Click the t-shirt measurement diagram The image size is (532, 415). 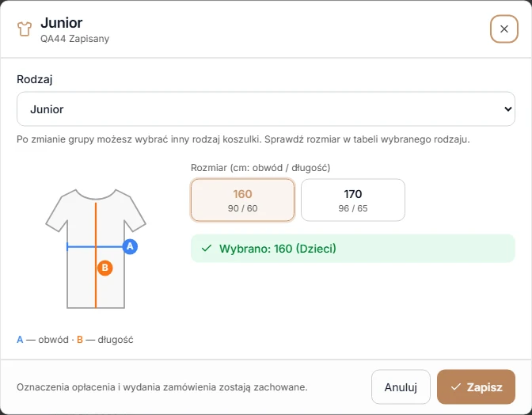96,249
